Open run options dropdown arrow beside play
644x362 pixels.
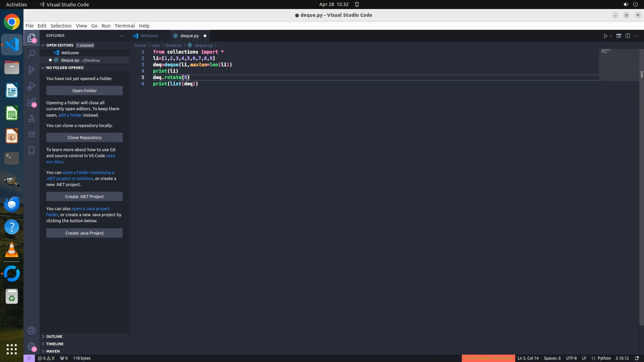tap(611, 36)
